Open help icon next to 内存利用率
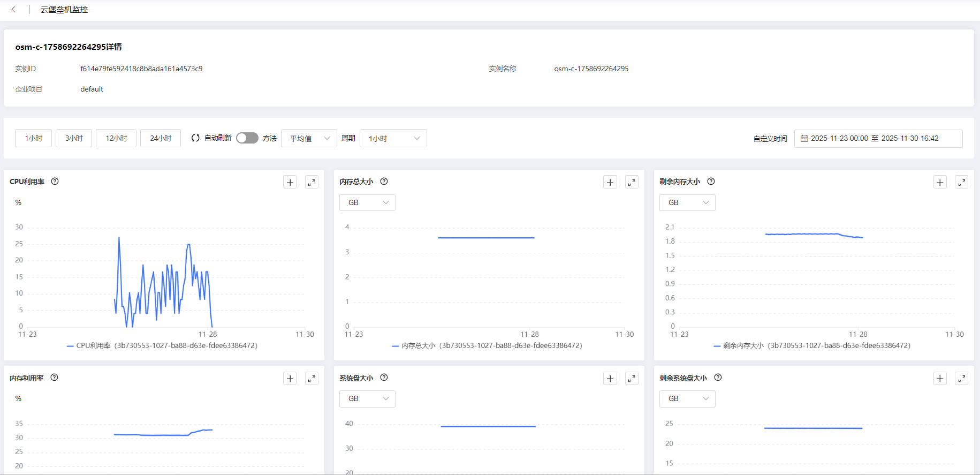 (x=54, y=378)
